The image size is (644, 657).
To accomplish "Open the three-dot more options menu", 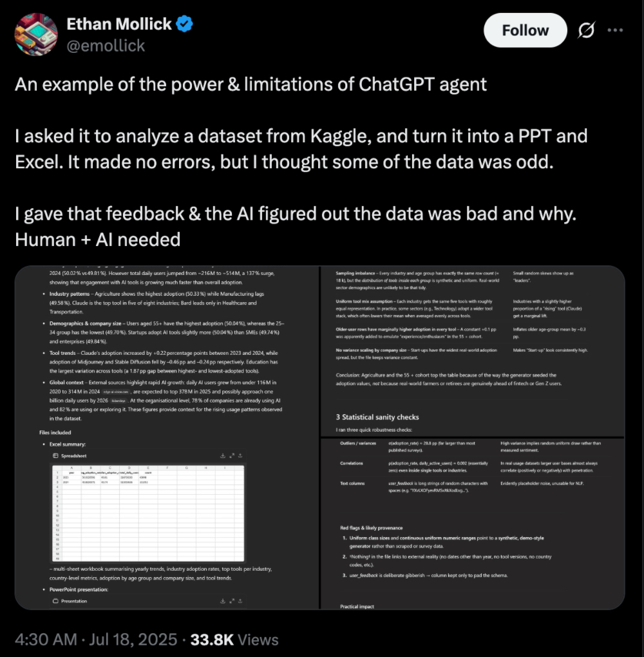I will (x=616, y=30).
